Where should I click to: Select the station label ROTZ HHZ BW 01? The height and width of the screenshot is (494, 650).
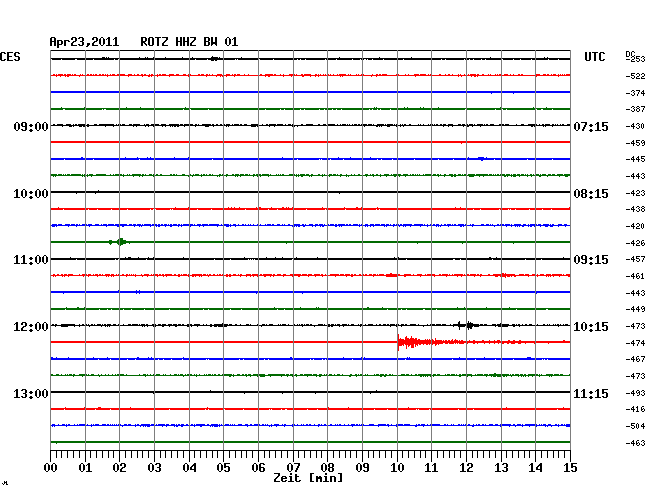189,42
